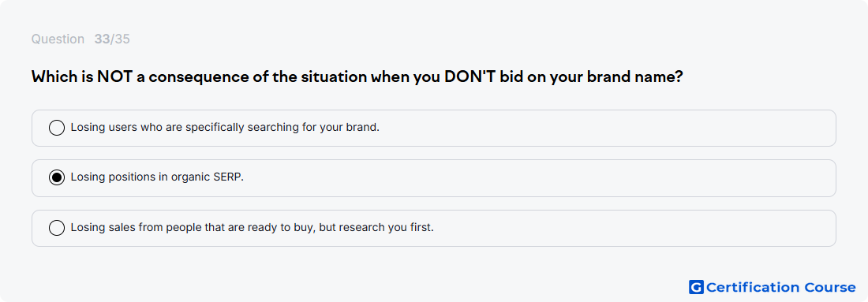Screen dimensions: 868x302
Task: Click the word 'NOT' in the heading
Action: (114, 77)
